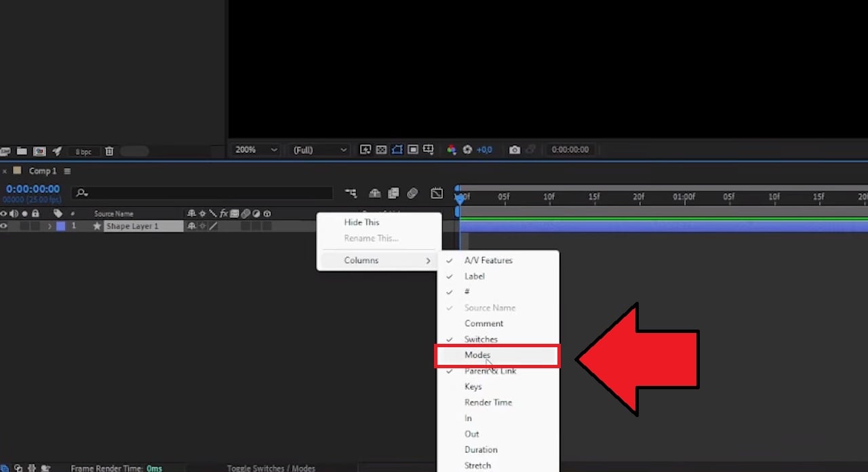The image size is (868, 472).
Task: Enable the Render Time column
Action: pos(498,402)
